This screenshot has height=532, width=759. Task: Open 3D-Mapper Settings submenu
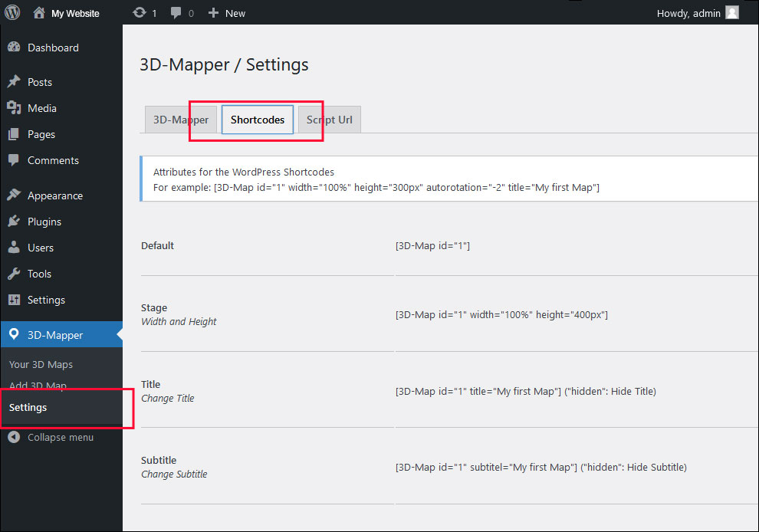pos(28,408)
